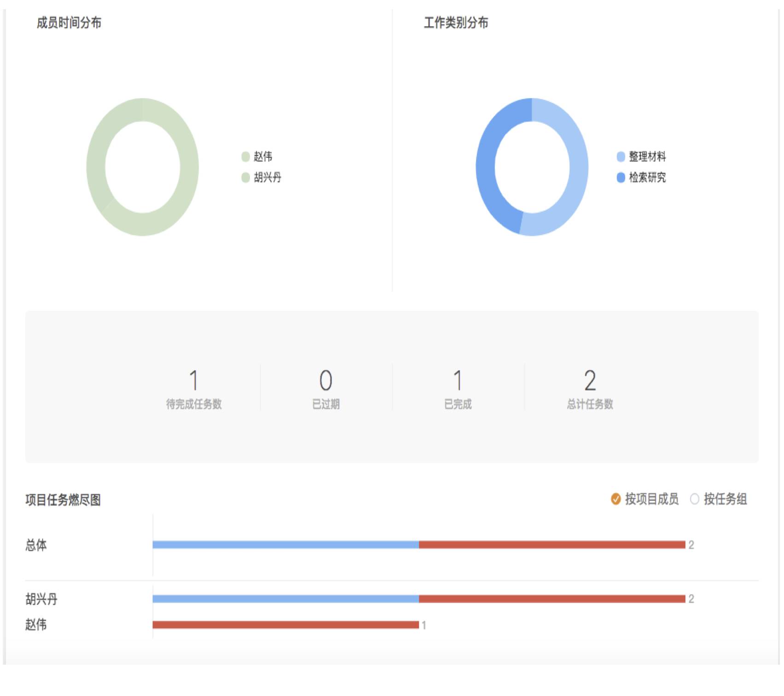
Task: Click the red portion of 总体 burndown bar
Action: click(x=552, y=545)
